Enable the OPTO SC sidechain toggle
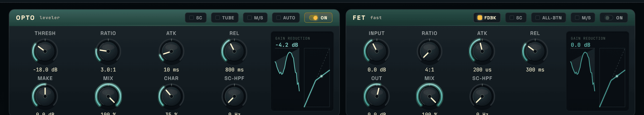This screenshot has width=644, height=115. [195, 18]
